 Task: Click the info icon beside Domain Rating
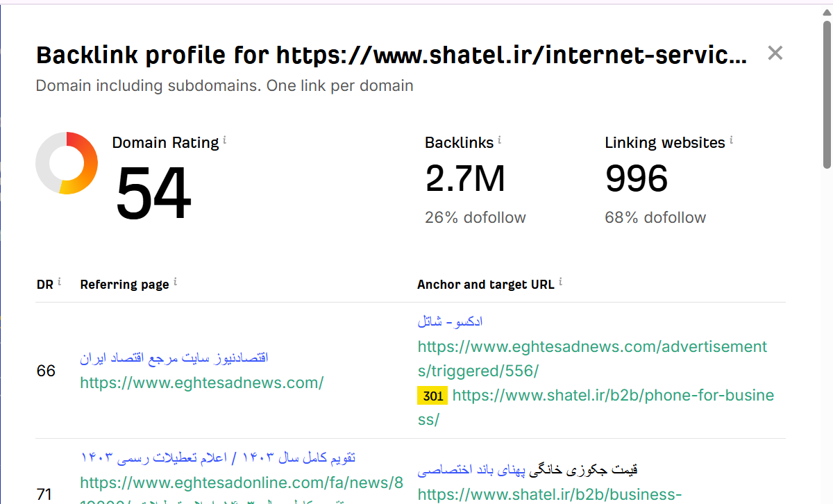tap(224, 139)
